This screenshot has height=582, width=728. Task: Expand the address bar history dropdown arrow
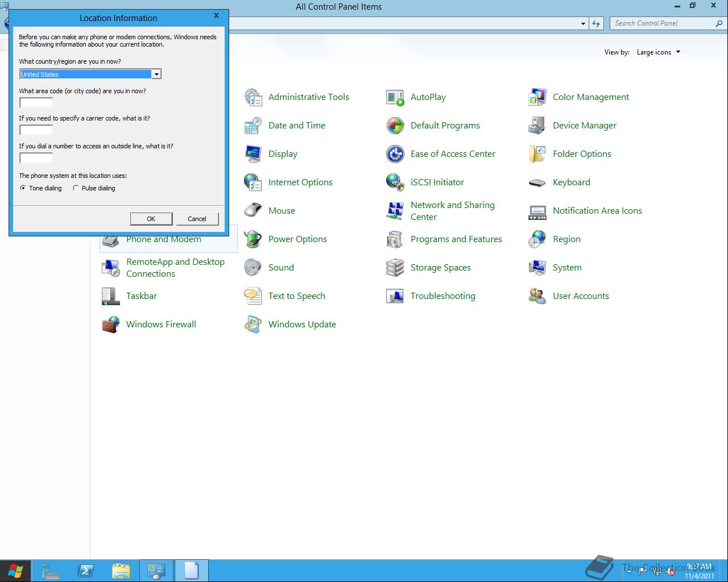(x=583, y=23)
